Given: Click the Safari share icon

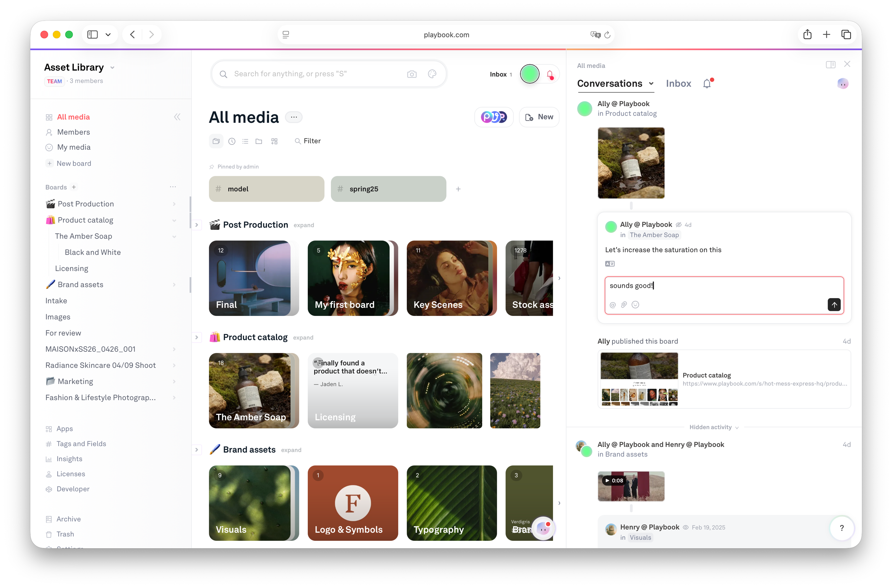Looking at the screenshot, I should click(807, 35).
